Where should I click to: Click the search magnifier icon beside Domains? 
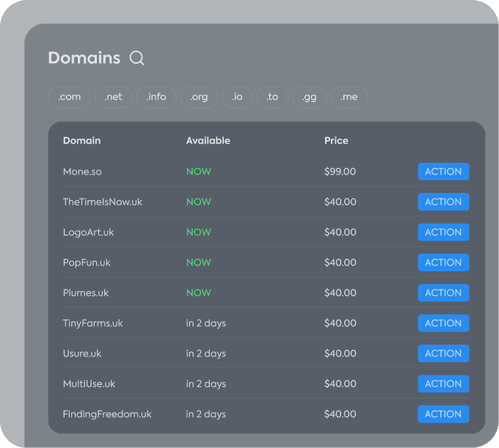point(136,59)
